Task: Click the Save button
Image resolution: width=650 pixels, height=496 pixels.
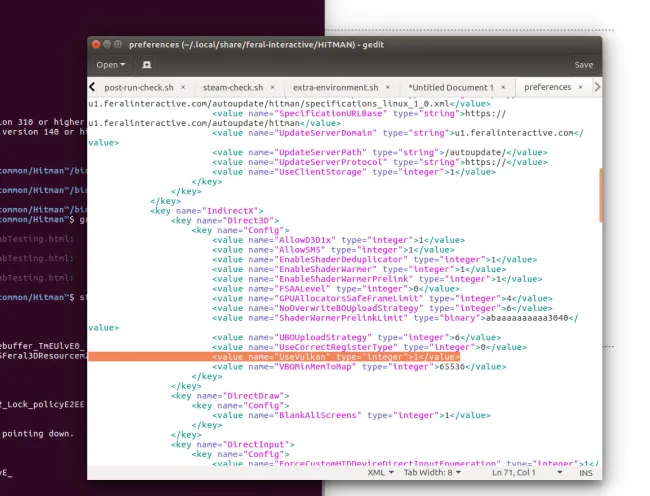Action: point(584,65)
